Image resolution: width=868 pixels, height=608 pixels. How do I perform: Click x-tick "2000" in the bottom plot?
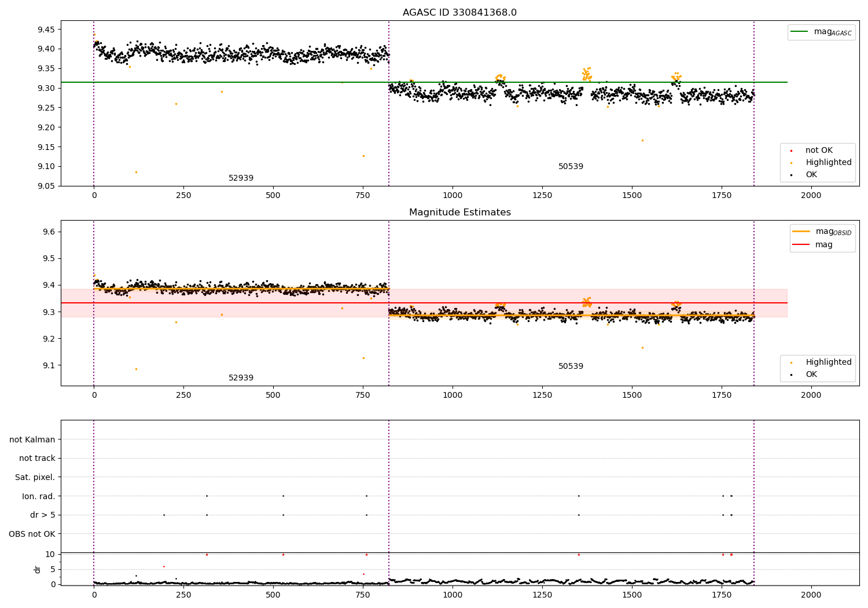(x=811, y=595)
